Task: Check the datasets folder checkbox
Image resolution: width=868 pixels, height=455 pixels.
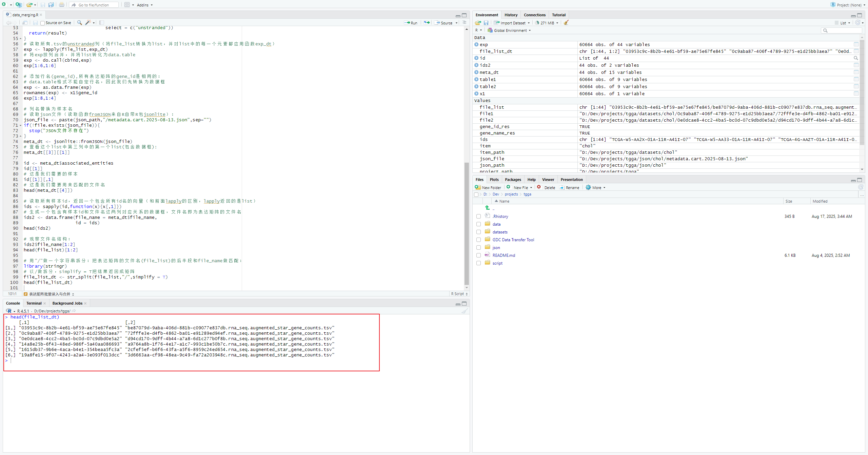Action: click(x=478, y=232)
